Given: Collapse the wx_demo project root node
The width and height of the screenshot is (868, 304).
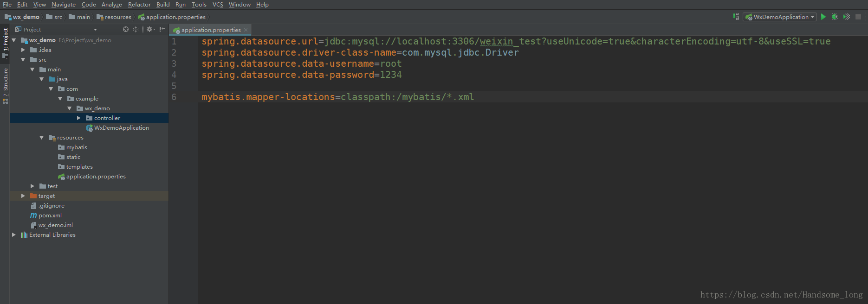Looking at the screenshot, I should (x=14, y=40).
